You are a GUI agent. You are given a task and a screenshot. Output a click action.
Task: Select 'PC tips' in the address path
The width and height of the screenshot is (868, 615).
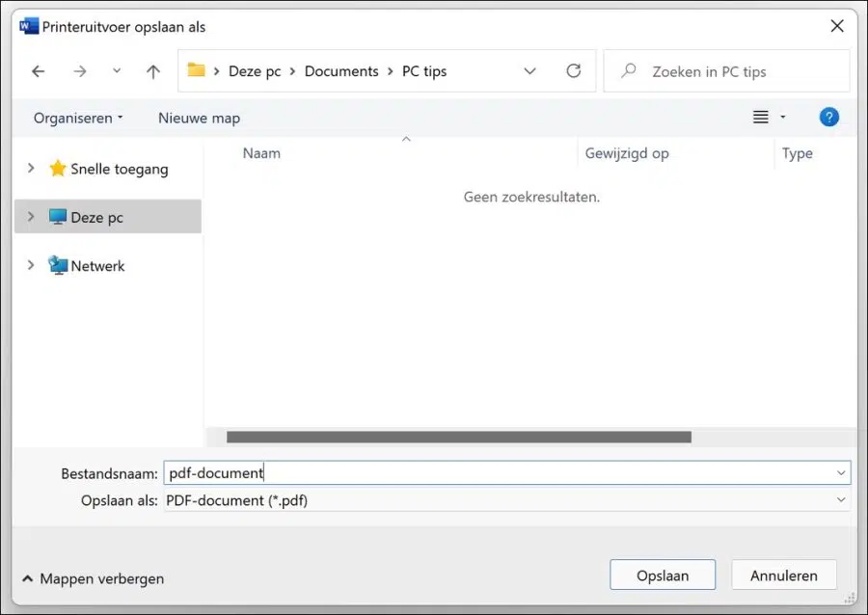click(424, 71)
